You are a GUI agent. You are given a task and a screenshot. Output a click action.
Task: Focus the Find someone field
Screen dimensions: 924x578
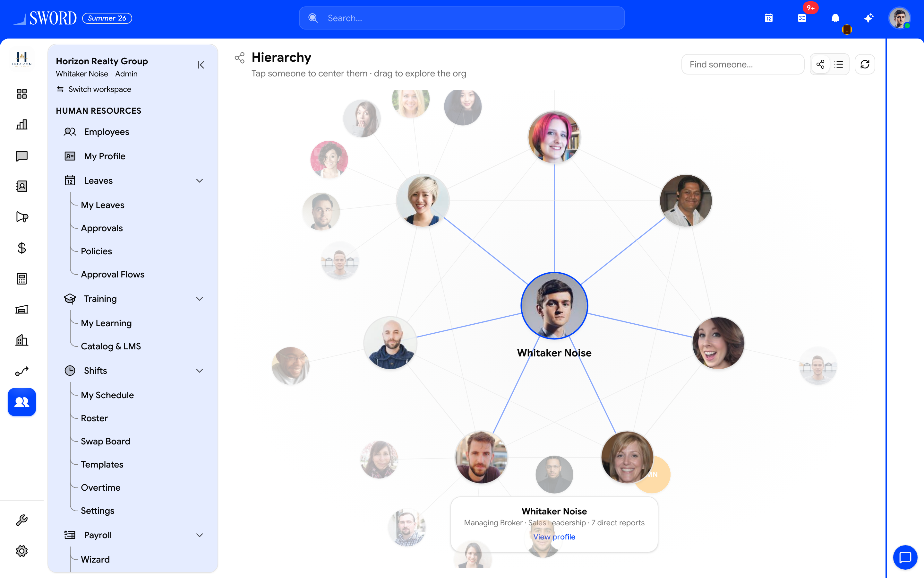click(x=743, y=64)
